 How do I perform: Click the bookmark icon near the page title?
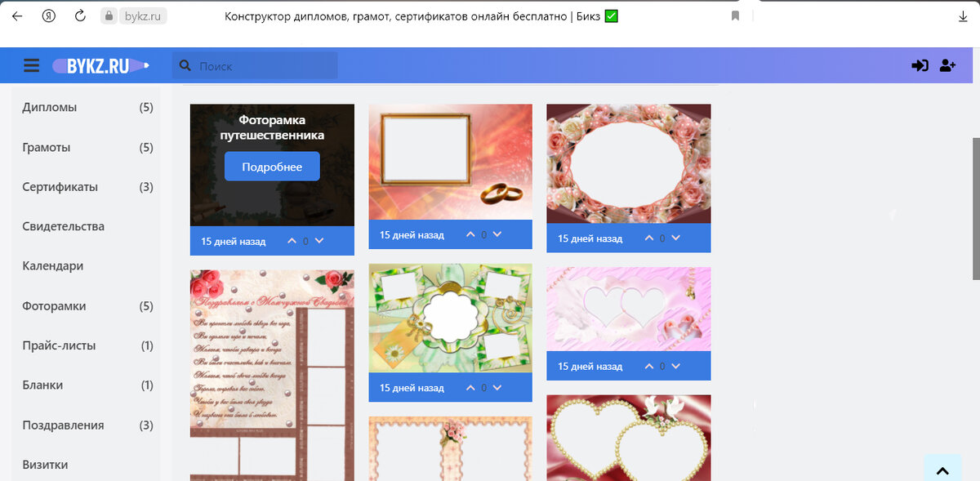point(734,16)
